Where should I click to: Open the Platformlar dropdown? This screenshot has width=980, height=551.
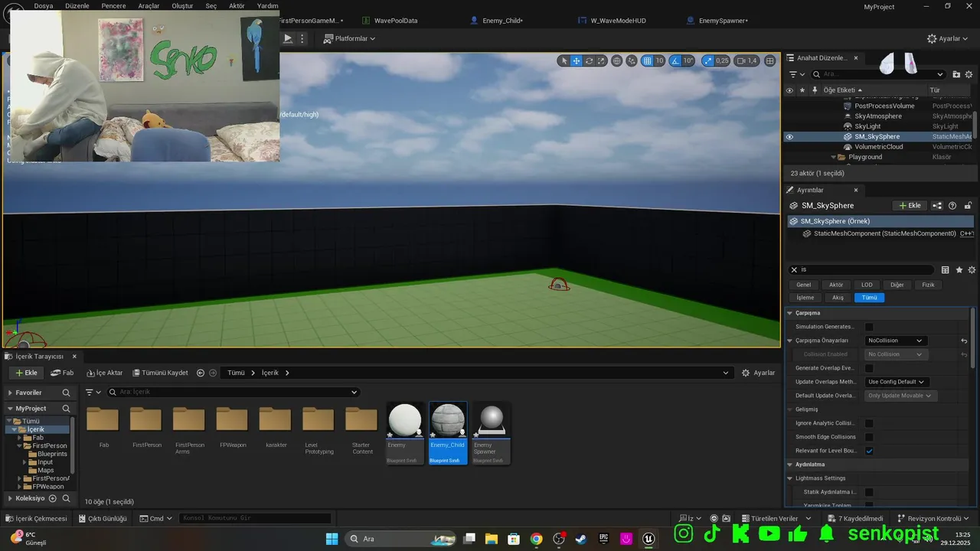pyautogui.click(x=350, y=38)
